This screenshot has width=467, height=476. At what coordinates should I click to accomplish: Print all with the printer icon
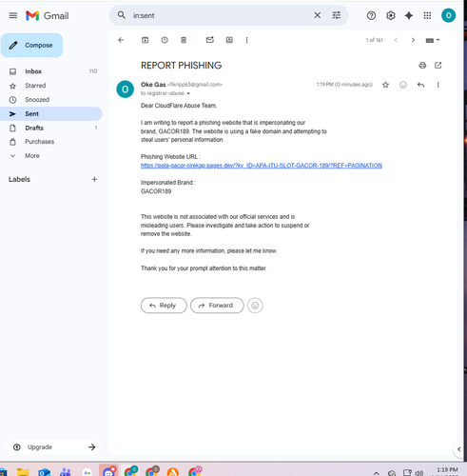[x=422, y=66]
